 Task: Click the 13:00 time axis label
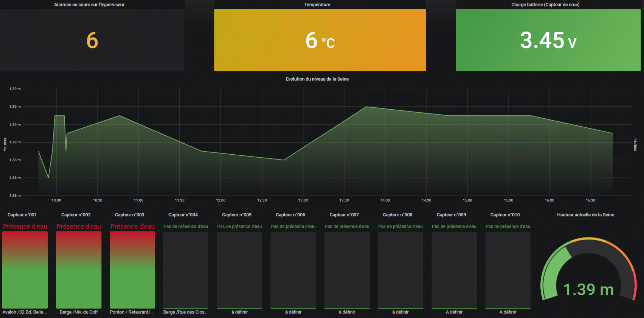[x=303, y=200]
